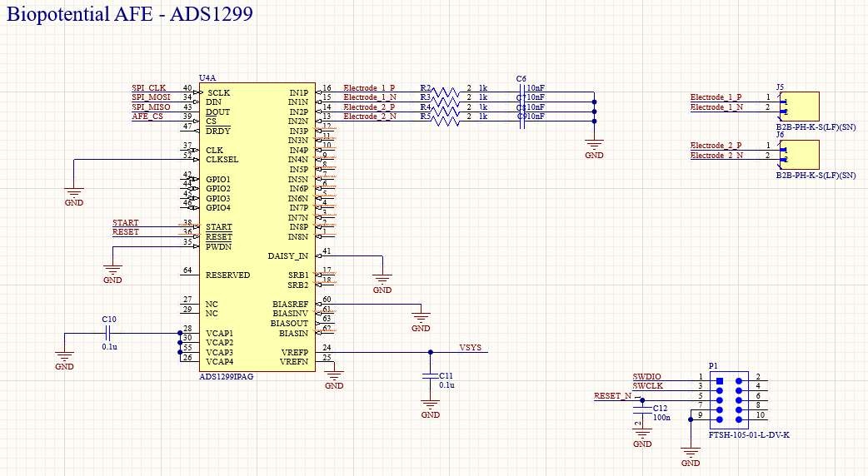868x476 pixels.
Task: Select the J5 connector body
Action: (801, 107)
